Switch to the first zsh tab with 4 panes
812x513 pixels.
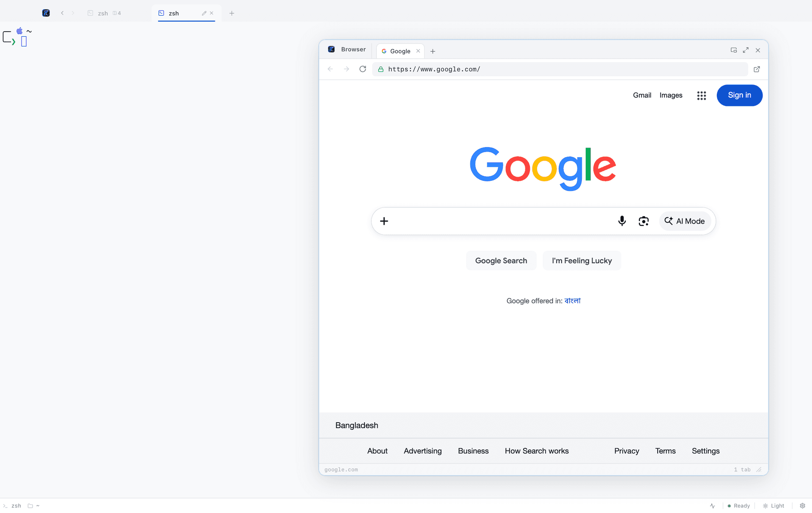[104, 13]
